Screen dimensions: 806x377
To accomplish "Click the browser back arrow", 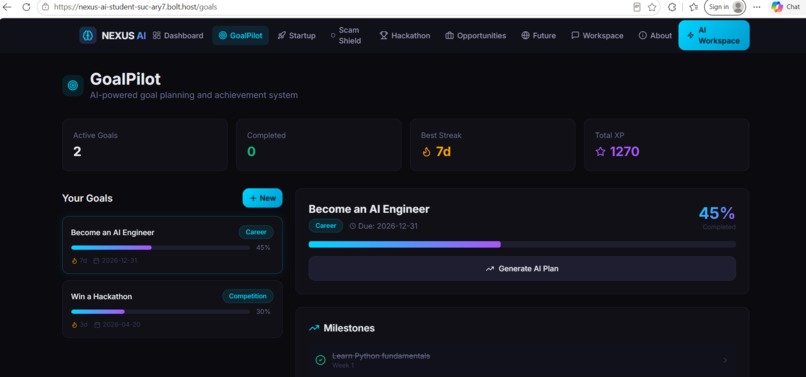I will click(x=7, y=7).
